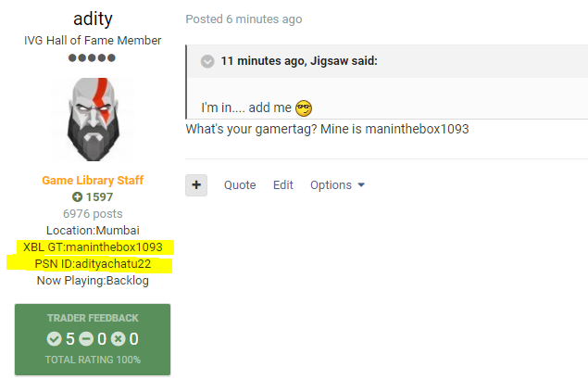The height and width of the screenshot is (392, 588).
Task: Click the negative feedback X icon
Action: (119, 339)
